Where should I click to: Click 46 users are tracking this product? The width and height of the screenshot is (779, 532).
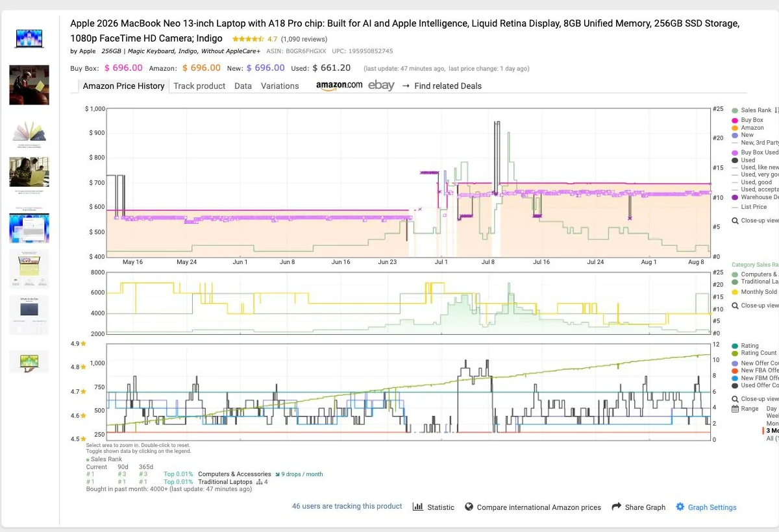click(x=347, y=506)
